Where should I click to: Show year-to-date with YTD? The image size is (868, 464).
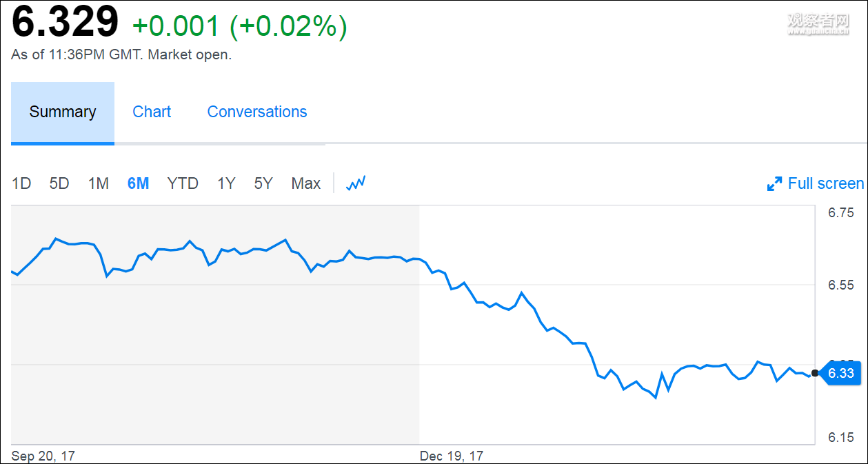[183, 183]
